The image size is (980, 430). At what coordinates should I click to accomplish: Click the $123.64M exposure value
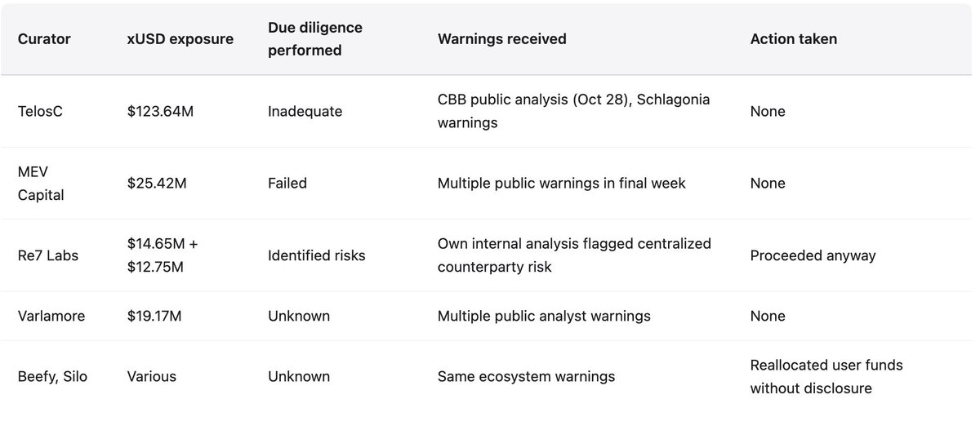click(160, 111)
